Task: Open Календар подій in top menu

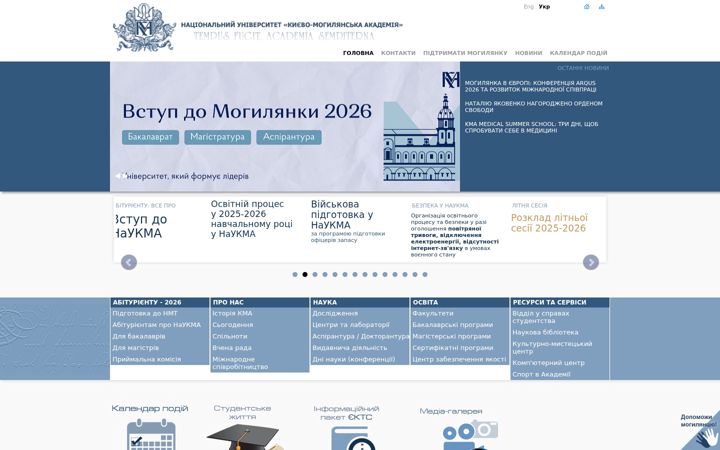Action: point(579,53)
